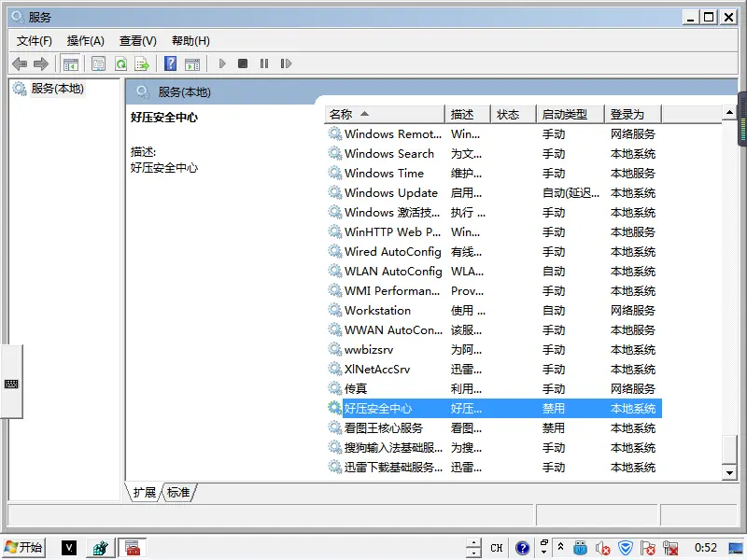
Task: Click the Pause Service icon
Action: 264,63
